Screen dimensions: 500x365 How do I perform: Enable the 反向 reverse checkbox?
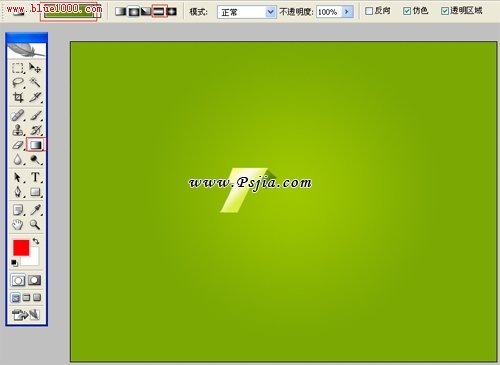pos(369,11)
